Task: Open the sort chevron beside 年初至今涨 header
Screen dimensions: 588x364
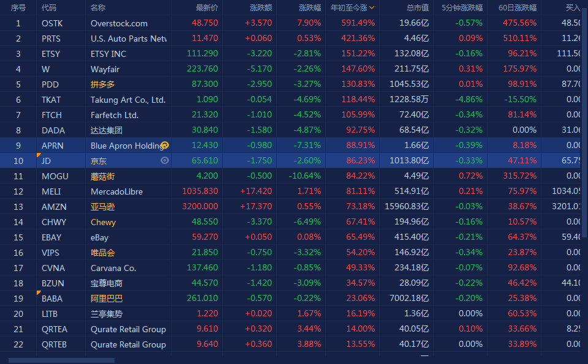Action: tap(372, 7)
